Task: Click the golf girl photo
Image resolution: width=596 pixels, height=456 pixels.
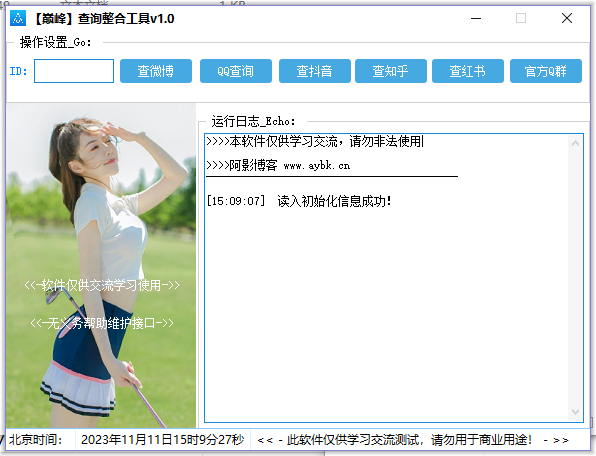Action: pyautogui.click(x=101, y=266)
